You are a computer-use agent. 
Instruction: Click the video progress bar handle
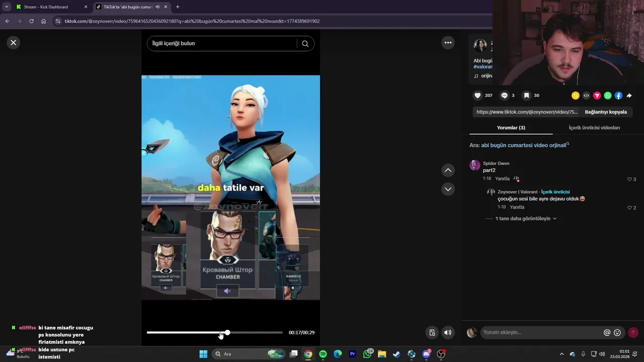point(227,332)
